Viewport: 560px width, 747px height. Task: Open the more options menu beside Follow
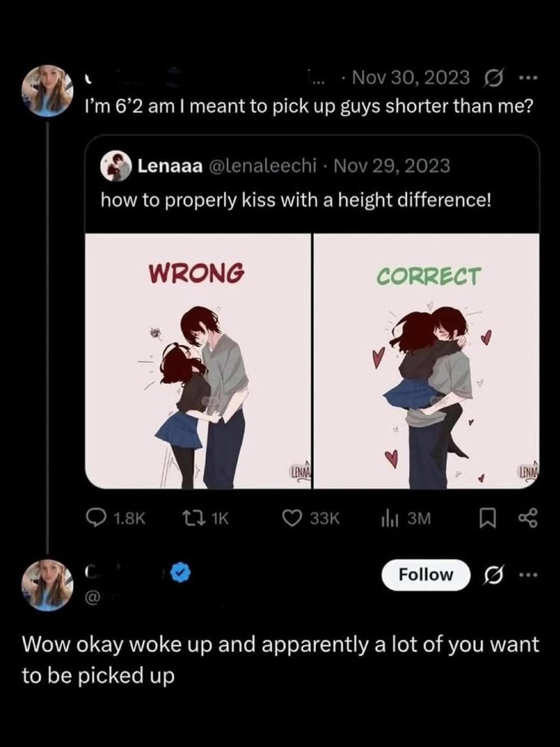(x=528, y=575)
